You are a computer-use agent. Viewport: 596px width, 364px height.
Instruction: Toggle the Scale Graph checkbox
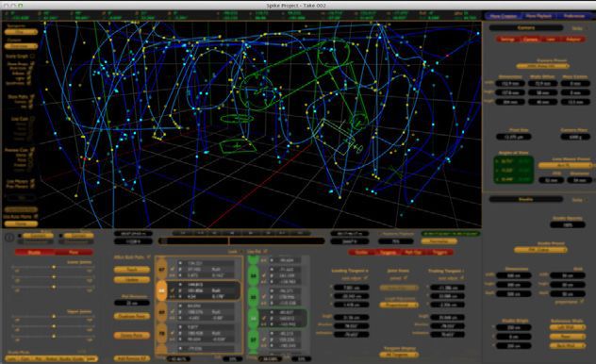tap(33, 57)
